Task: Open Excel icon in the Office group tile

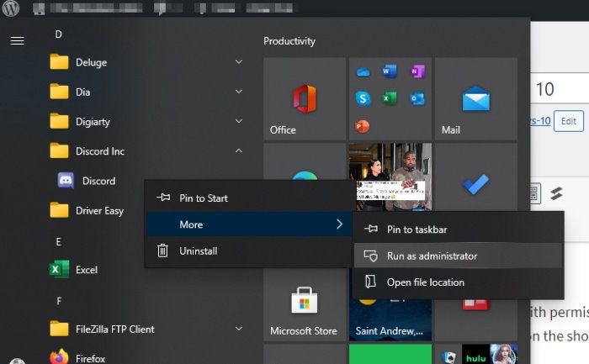Action: coord(390,98)
